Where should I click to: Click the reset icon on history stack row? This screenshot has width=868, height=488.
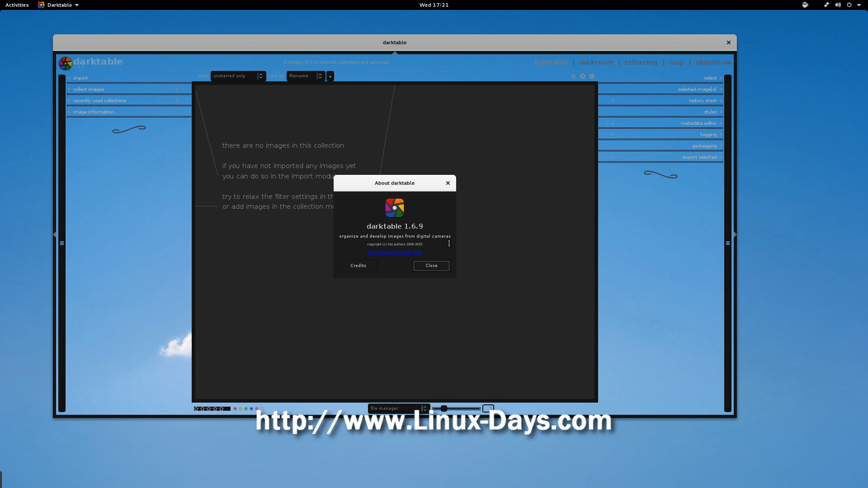click(613, 101)
